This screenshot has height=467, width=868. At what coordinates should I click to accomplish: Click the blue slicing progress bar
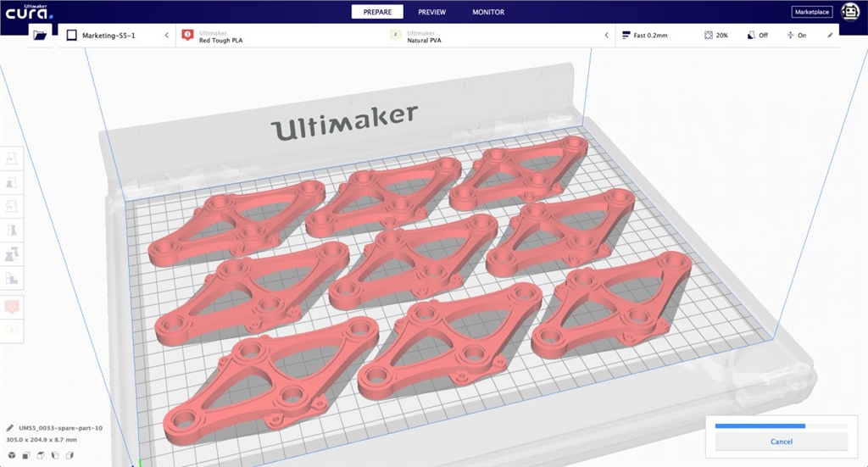coord(760,425)
